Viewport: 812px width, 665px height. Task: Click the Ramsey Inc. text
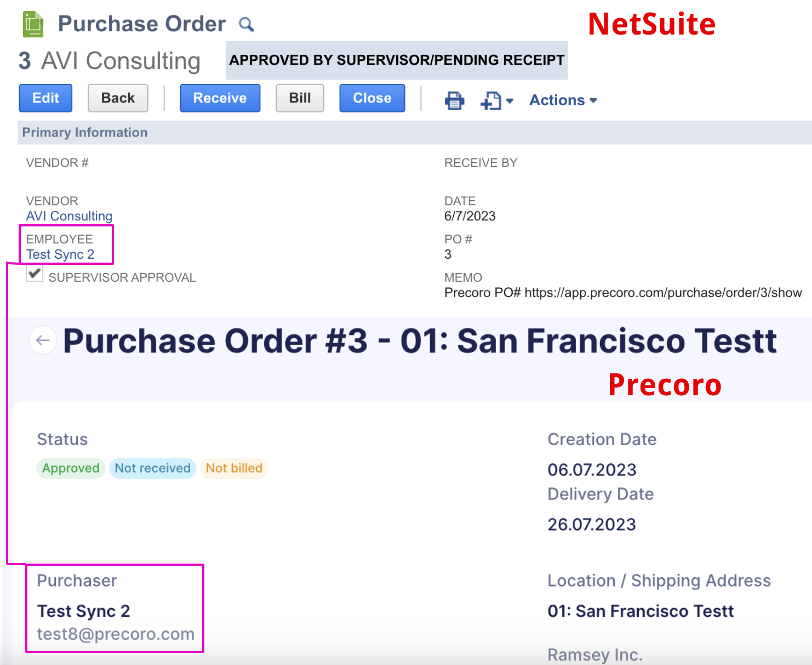(595, 655)
